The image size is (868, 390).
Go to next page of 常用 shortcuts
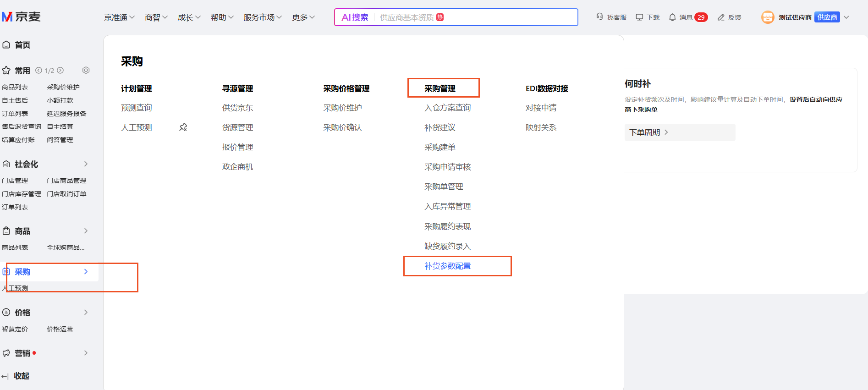60,71
